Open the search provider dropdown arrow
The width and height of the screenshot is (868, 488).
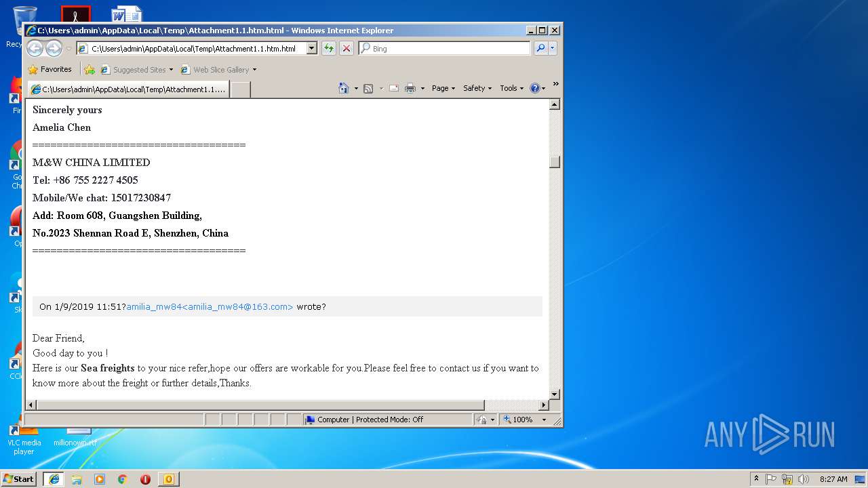coord(553,48)
